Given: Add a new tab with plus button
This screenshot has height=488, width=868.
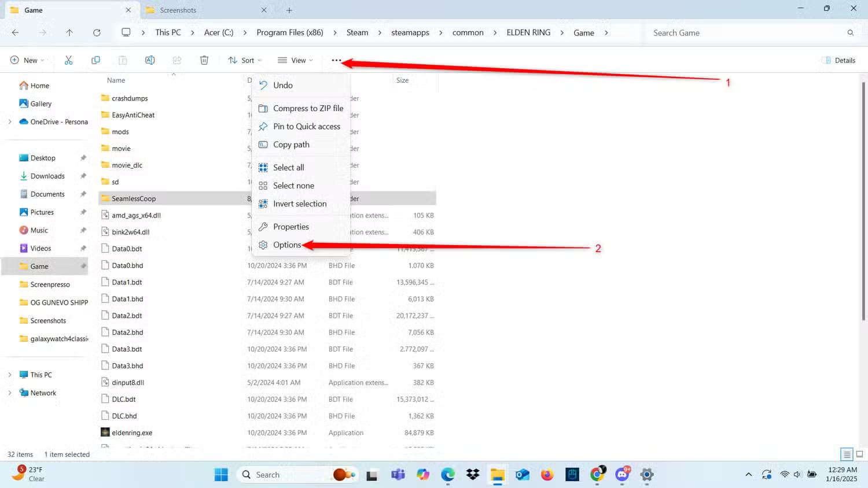Looking at the screenshot, I should 289,10.
